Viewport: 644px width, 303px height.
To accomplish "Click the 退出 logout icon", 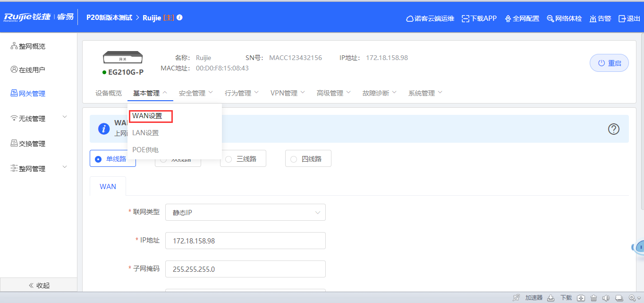I will [622, 18].
